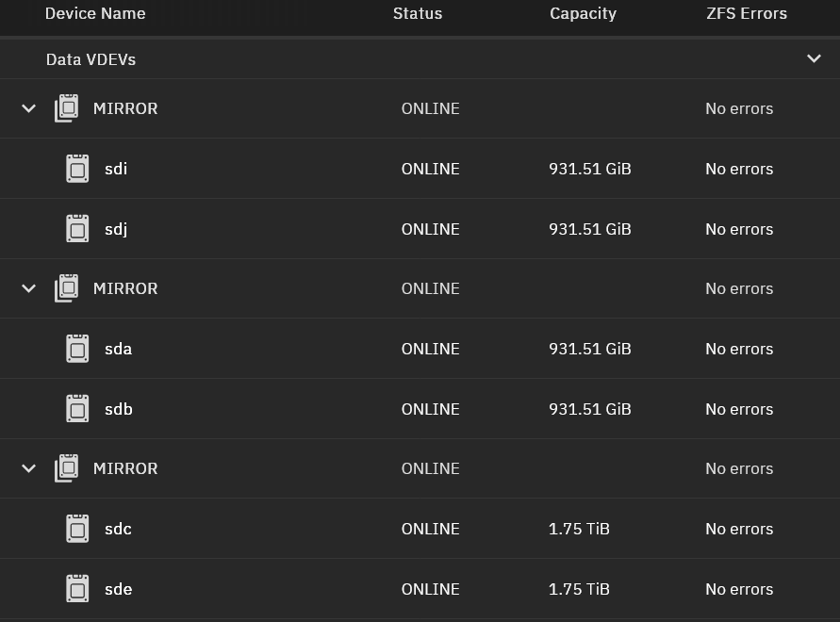840x622 pixels.
Task: Collapse the Data VDEVs section chevron
Action: pos(814,58)
